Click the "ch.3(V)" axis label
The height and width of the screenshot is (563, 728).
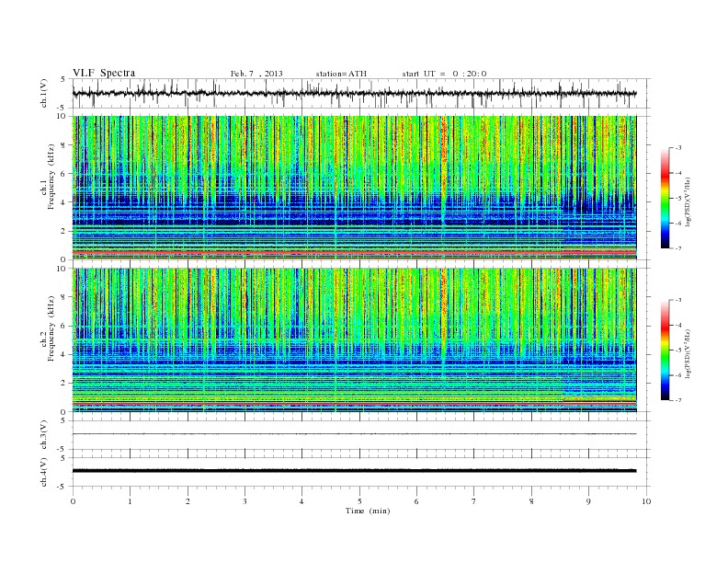(44, 435)
